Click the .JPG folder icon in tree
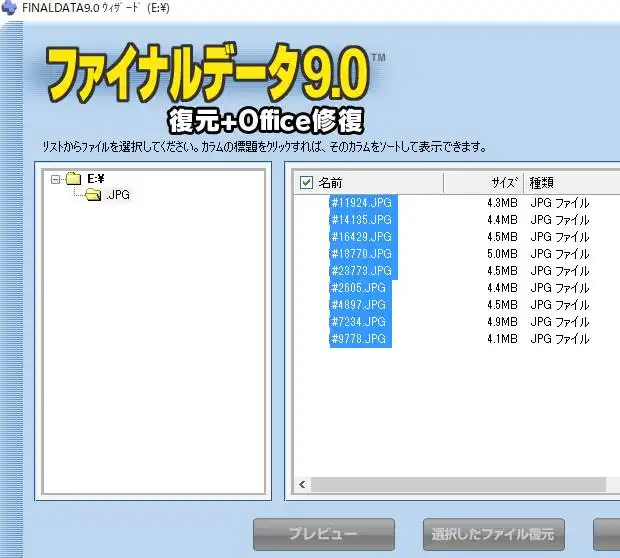This screenshot has width=620, height=558. (x=93, y=195)
